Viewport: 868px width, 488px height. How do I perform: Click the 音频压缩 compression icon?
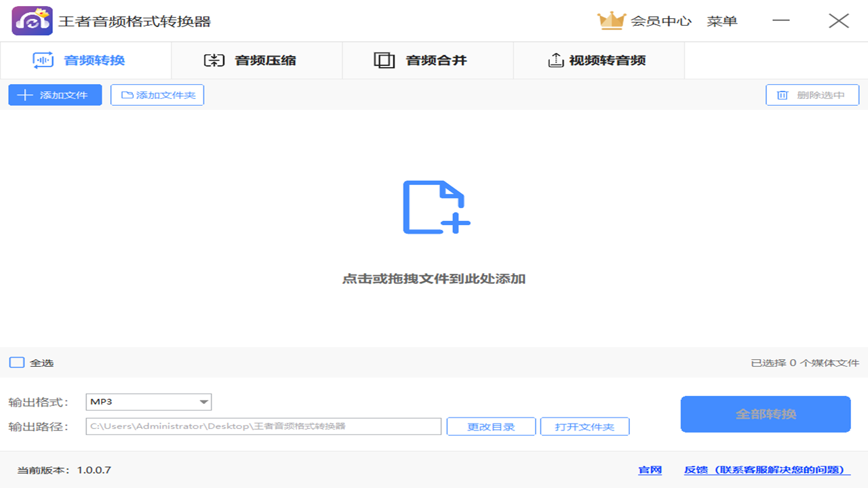click(214, 60)
